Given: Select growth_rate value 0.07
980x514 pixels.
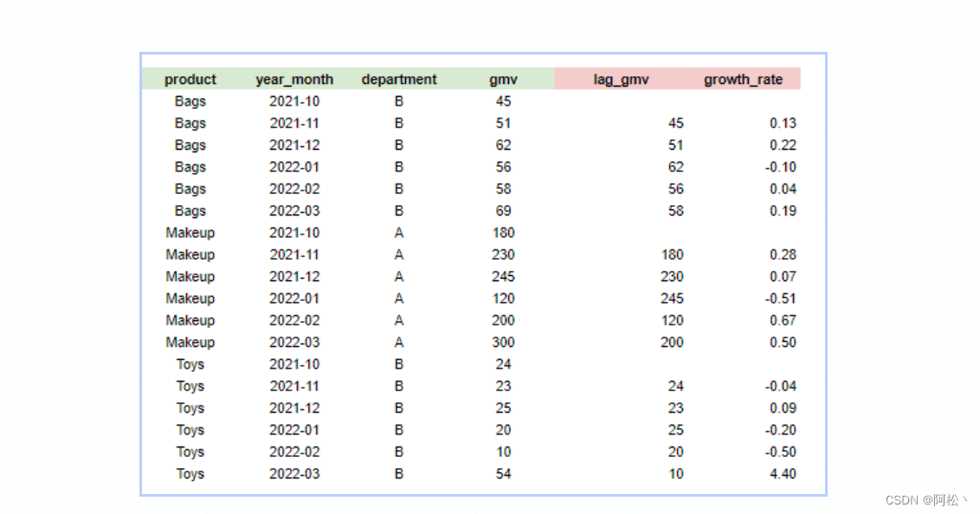Looking at the screenshot, I should coord(783,277).
